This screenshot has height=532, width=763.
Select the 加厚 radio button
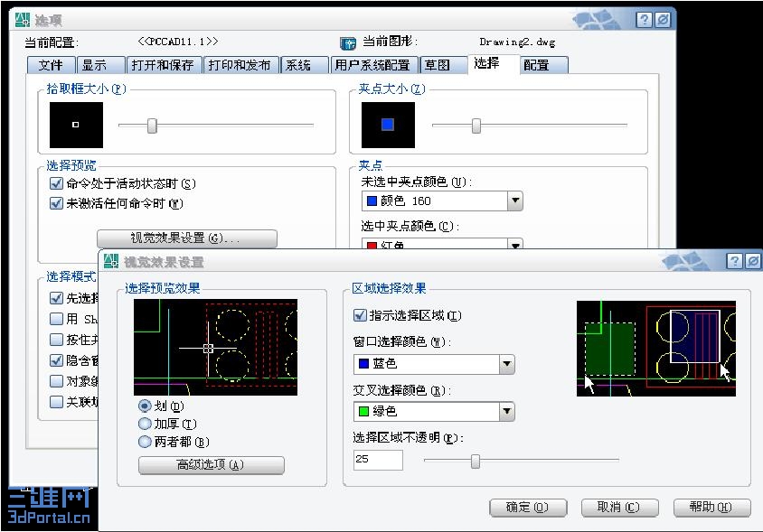point(145,424)
